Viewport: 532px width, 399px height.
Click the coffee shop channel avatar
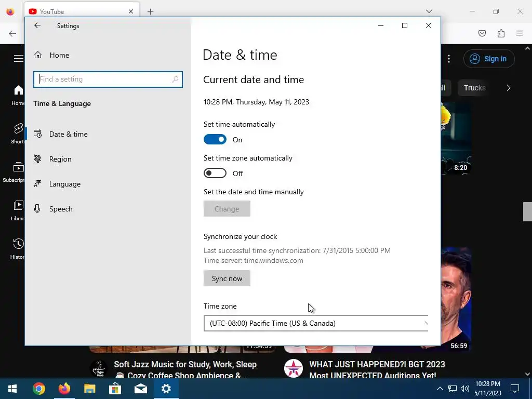click(99, 369)
